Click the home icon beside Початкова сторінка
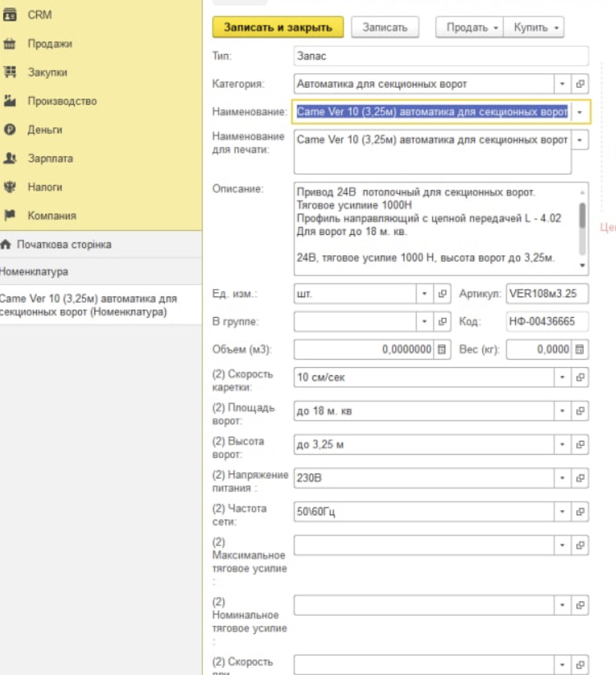 [x=6, y=245]
